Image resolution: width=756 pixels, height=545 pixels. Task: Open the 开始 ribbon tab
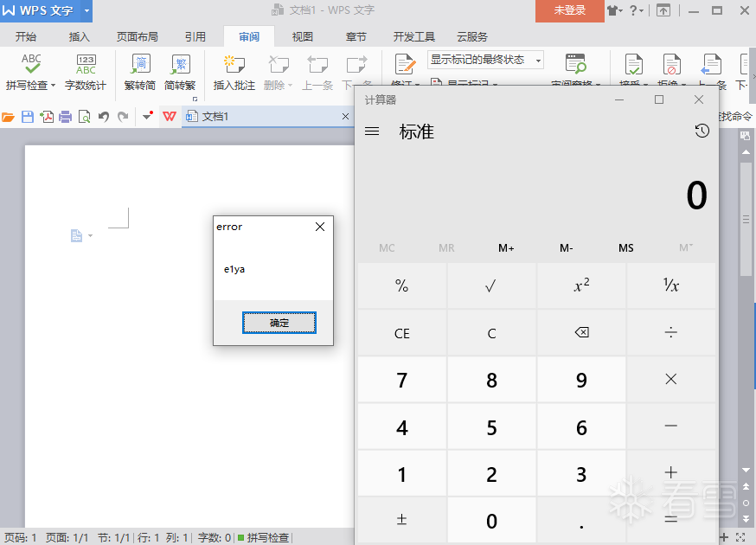click(x=26, y=36)
